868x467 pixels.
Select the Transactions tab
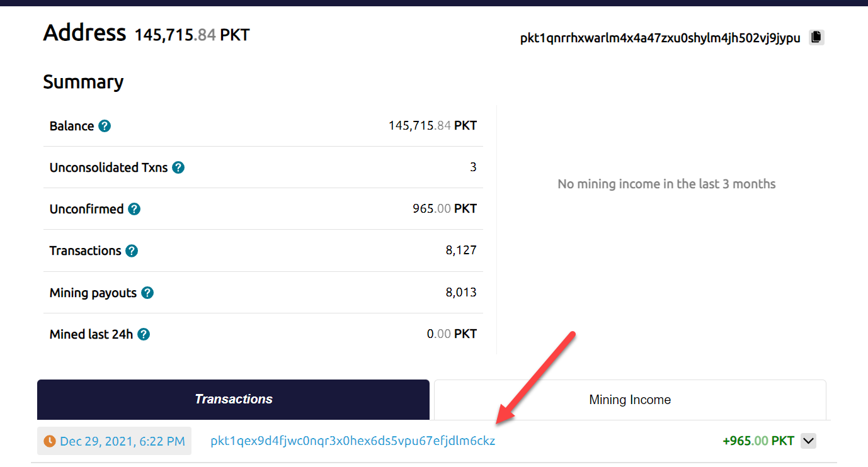pos(233,400)
